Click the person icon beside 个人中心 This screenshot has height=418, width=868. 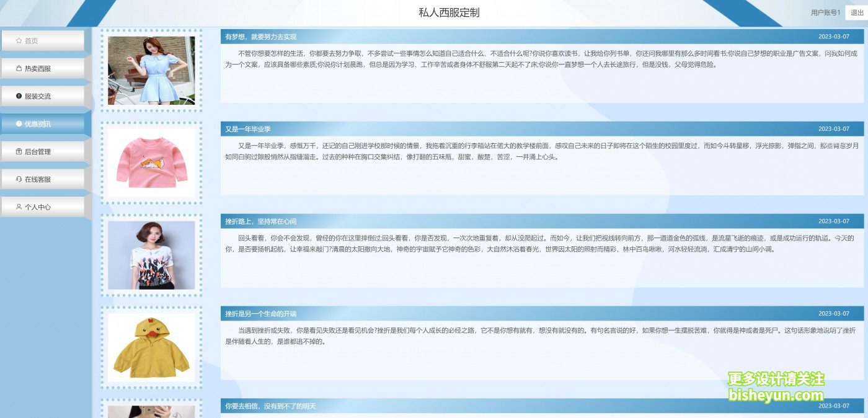[x=19, y=207]
